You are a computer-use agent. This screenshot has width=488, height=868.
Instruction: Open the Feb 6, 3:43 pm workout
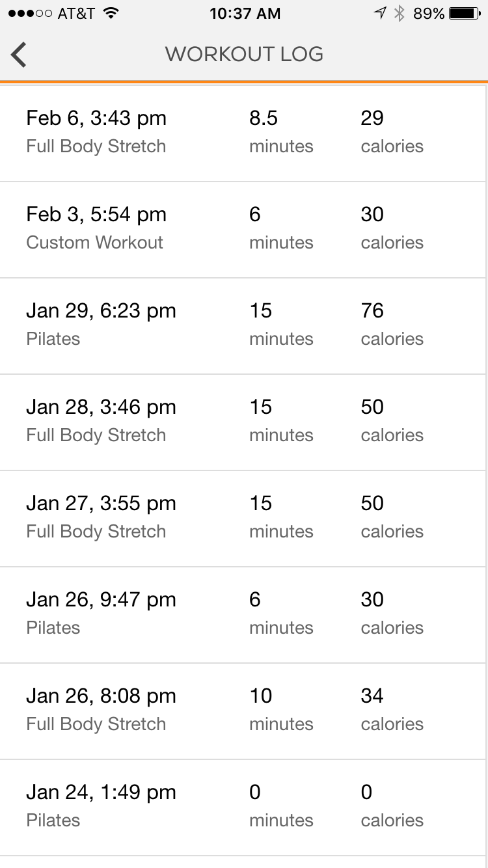pyautogui.click(x=243, y=133)
